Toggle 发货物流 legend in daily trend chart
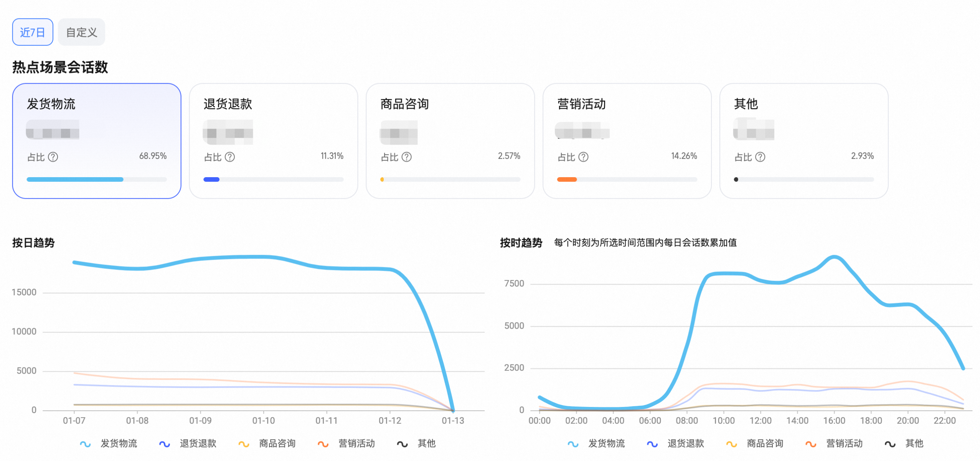Image resolution: width=980 pixels, height=461 pixels. coord(108,444)
